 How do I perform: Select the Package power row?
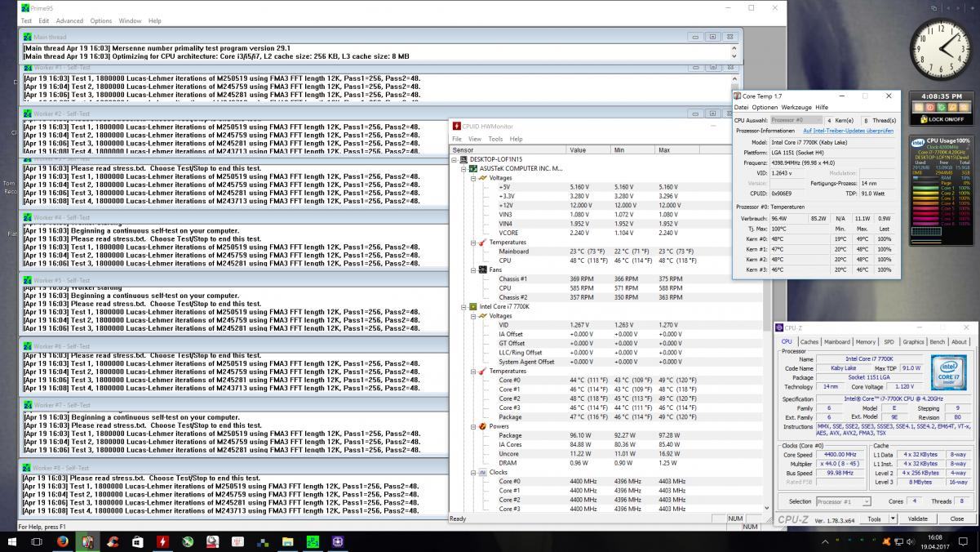(x=605, y=435)
